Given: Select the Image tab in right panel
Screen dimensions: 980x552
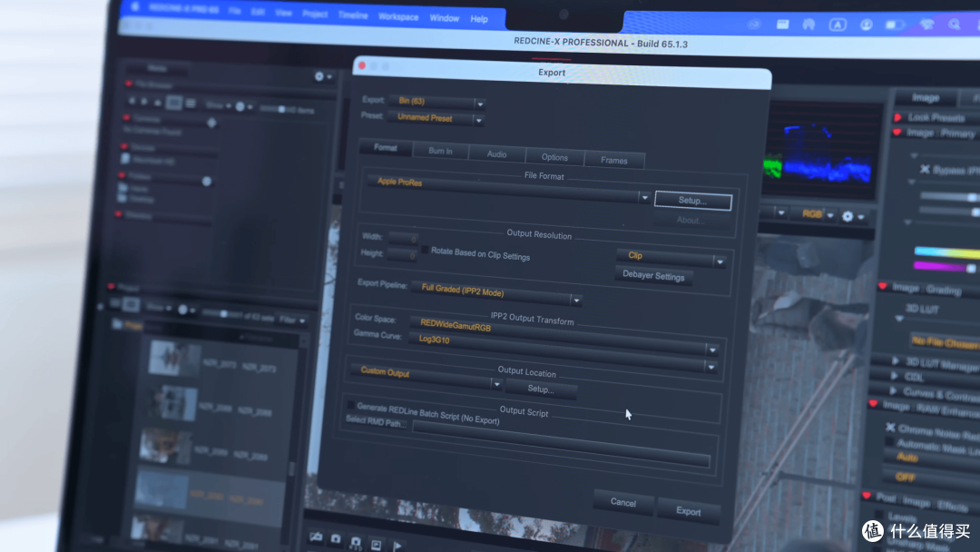Looking at the screenshot, I should 926,97.
